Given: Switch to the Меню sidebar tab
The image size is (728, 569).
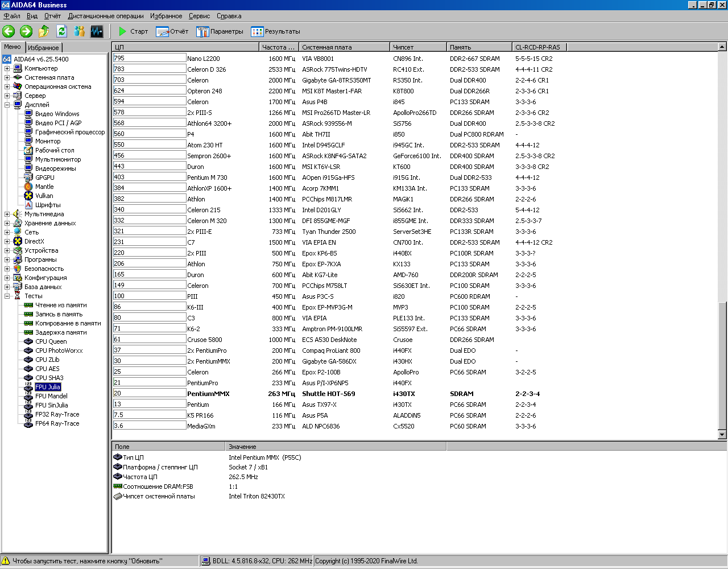Looking at the screenshot, I should 13,47.
